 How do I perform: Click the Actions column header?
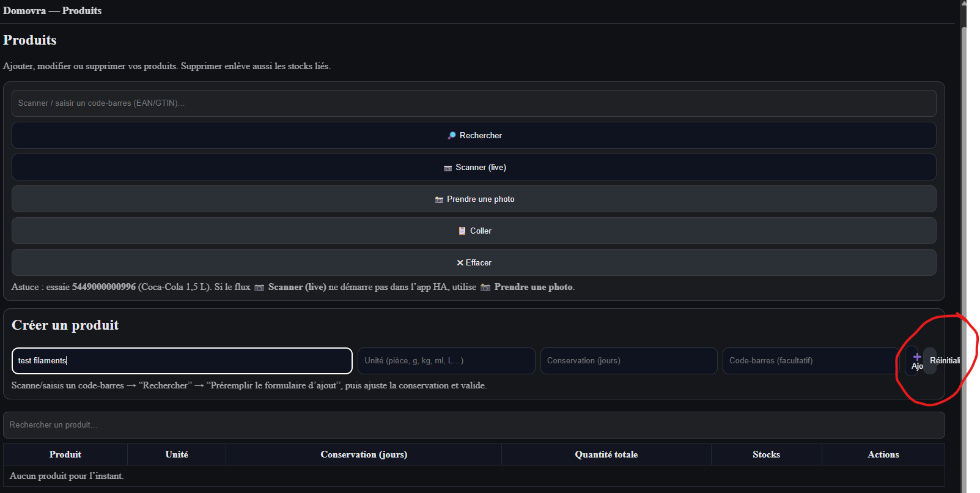pyautogui.click(x=883, y=454)
